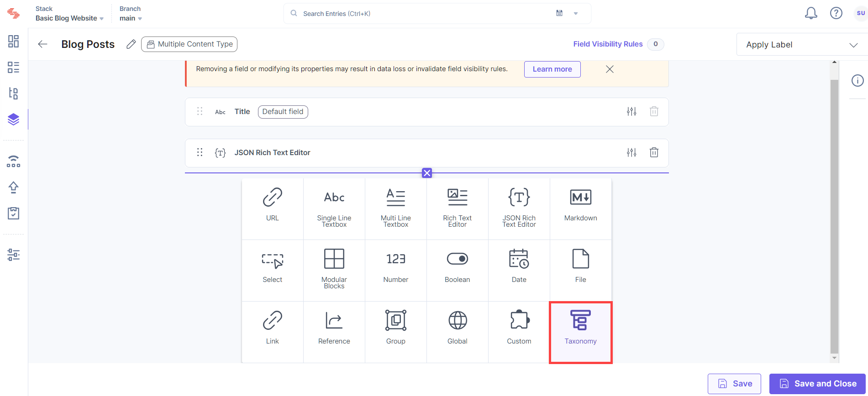Add a Modular Blocks field
Image resolution: width=868 pixels, height=396 pixels.
coord(334,271)
